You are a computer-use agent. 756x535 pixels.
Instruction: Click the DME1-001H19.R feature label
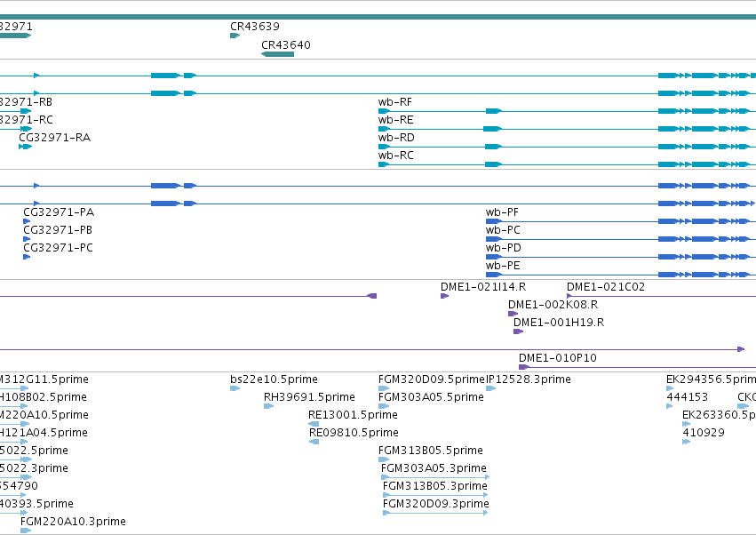(x=558, y=323)
